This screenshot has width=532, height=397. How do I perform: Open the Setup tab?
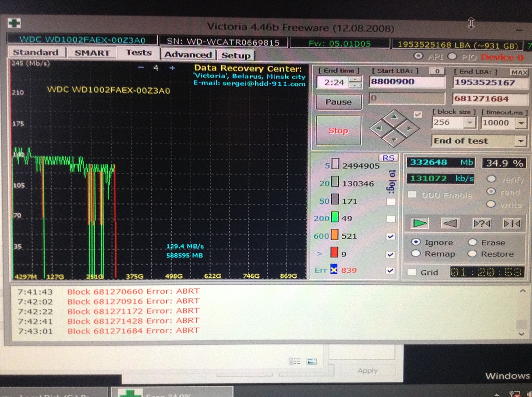point(236,55)
